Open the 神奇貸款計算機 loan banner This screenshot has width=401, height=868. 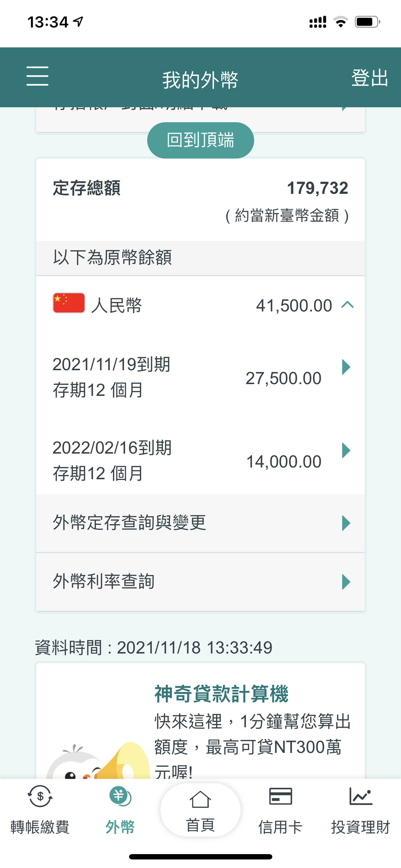tap(221, 694)
